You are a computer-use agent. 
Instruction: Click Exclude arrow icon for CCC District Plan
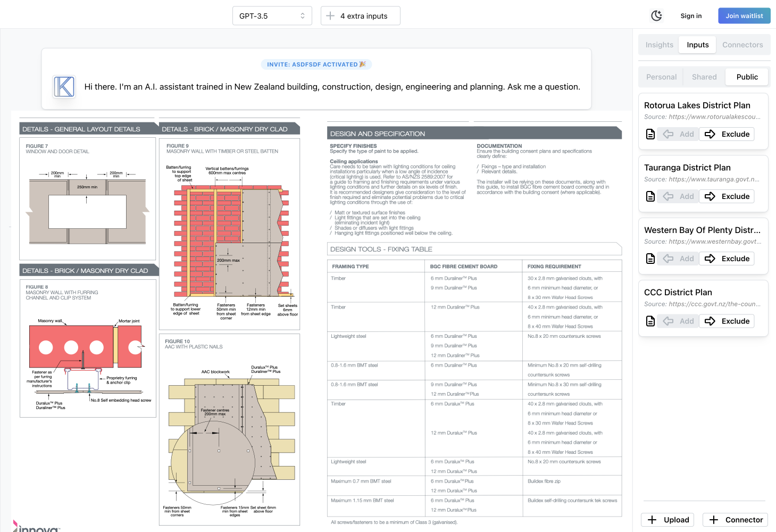click(710, 321)
